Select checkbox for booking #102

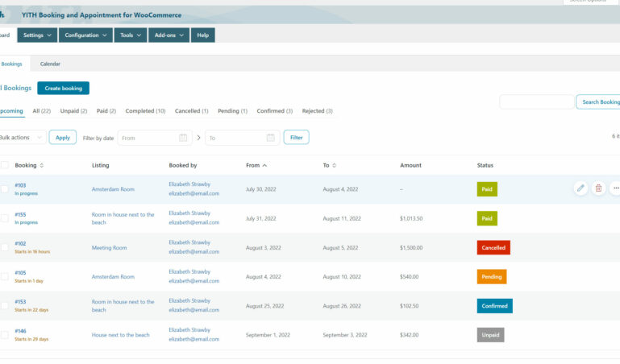point(4,247)
